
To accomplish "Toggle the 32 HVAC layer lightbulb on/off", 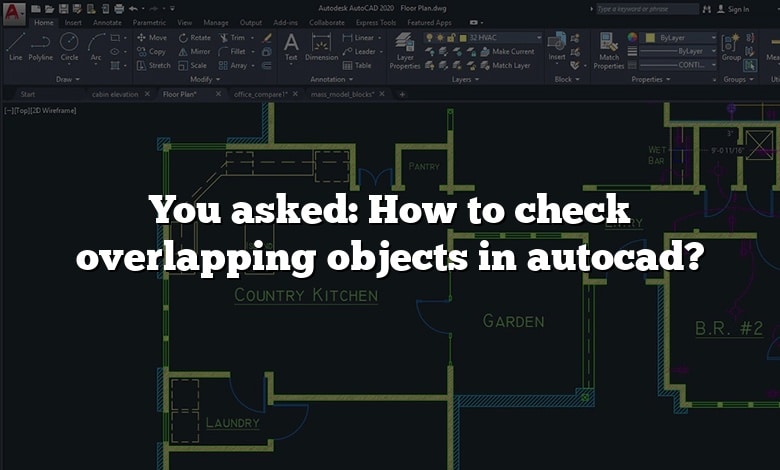I will pos(431,38).
